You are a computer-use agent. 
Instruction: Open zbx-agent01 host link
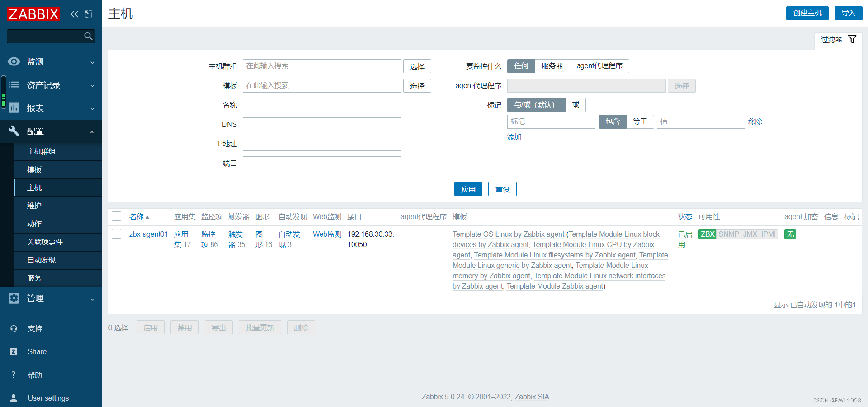(148, 234)
